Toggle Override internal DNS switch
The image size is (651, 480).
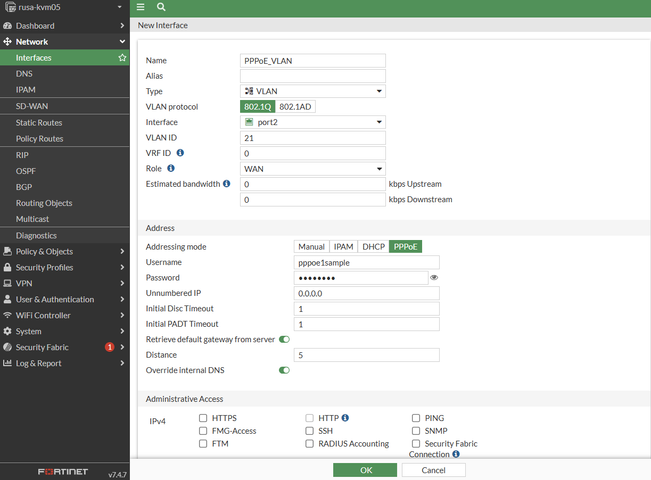[285, 370]
